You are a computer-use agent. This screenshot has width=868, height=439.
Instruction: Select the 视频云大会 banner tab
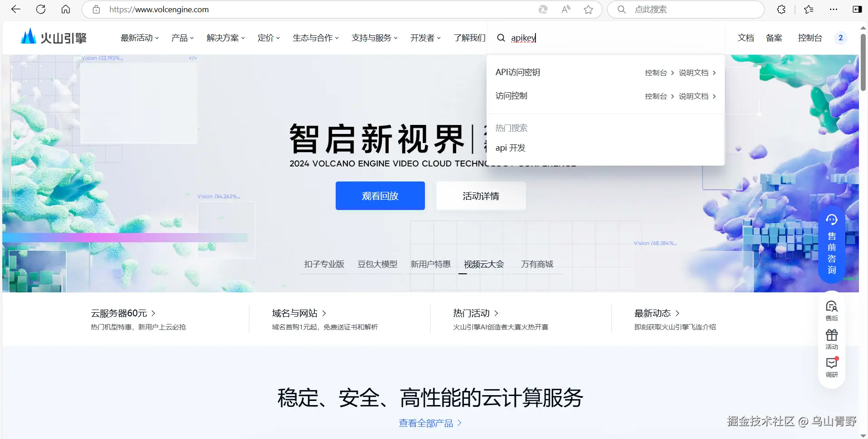coord(484,264)
